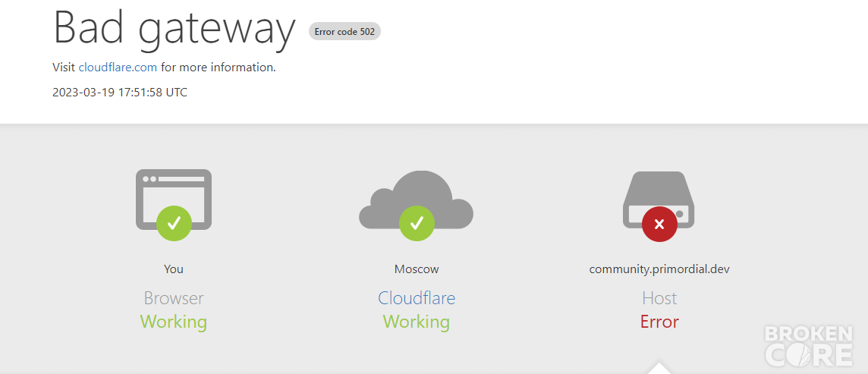Click the green 'Working' under Browser
This screenshot has width=868, height=374.
tap(174, 322)
